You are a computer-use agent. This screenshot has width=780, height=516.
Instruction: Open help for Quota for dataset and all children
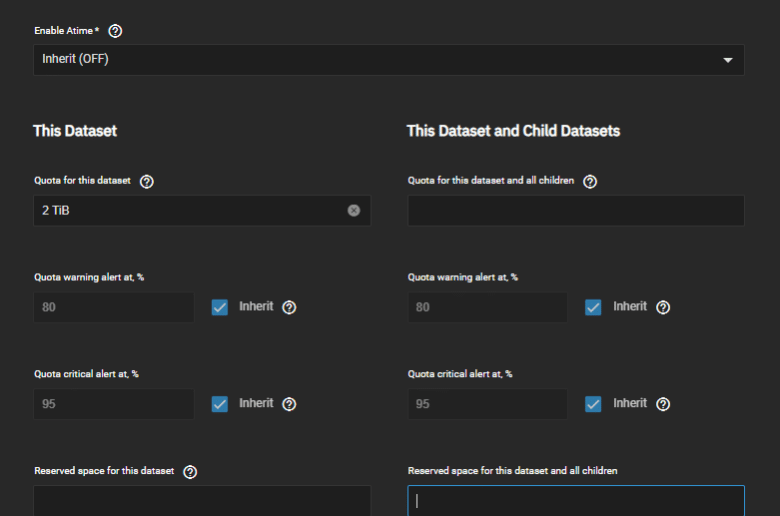tap(589, 182)
